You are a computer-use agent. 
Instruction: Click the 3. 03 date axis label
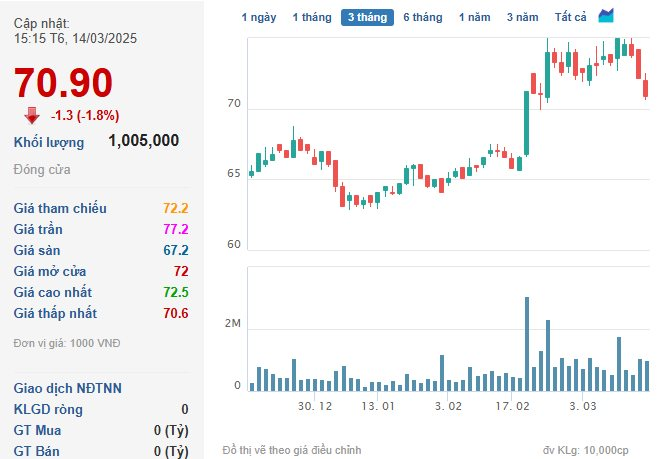(583, 407)
